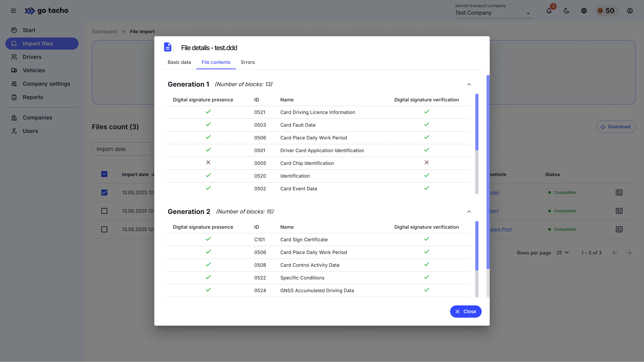
Task: Click the Status column header
Action: pos(552,175)
